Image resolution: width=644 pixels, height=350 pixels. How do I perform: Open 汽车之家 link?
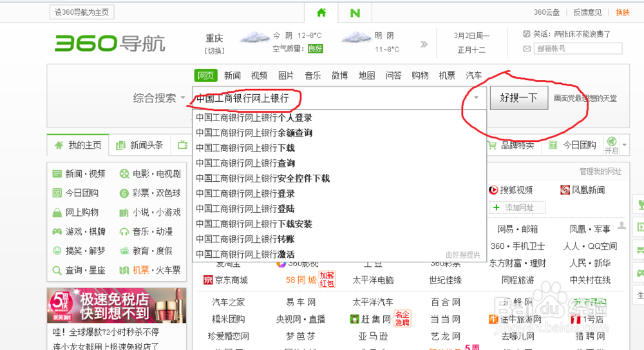(229, 303)
